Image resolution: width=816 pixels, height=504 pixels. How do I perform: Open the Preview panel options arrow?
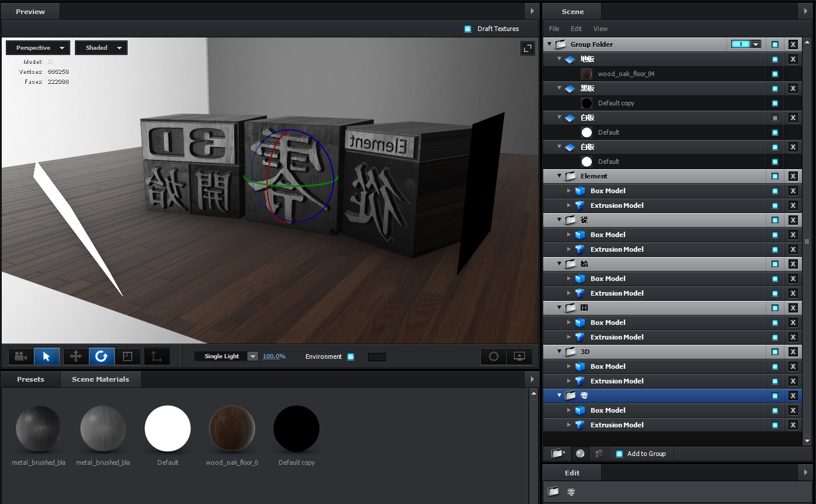532,11
